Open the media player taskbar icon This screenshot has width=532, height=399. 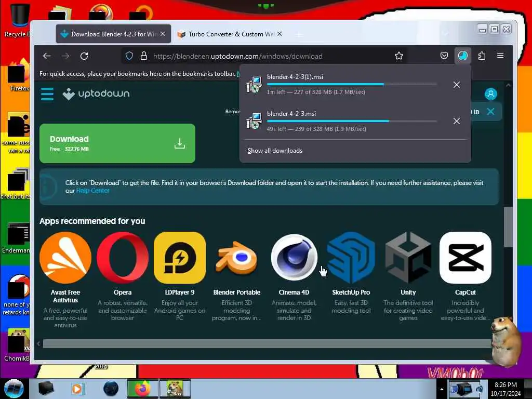click(x=77, y=389)
